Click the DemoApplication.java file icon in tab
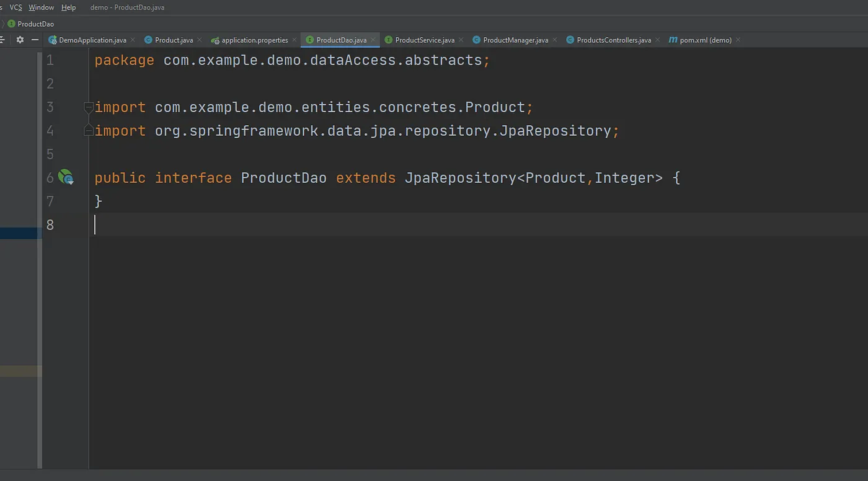 (53, 40)
